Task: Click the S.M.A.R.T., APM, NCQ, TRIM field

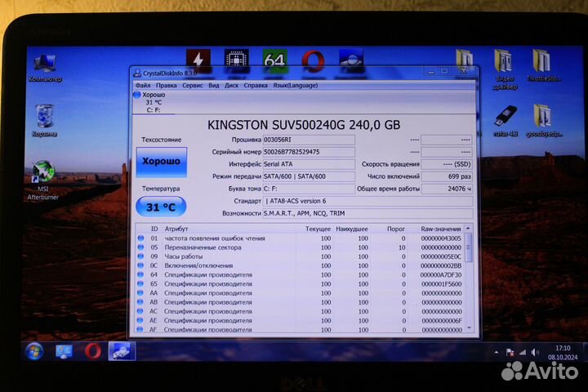Action: pos(367,213)
